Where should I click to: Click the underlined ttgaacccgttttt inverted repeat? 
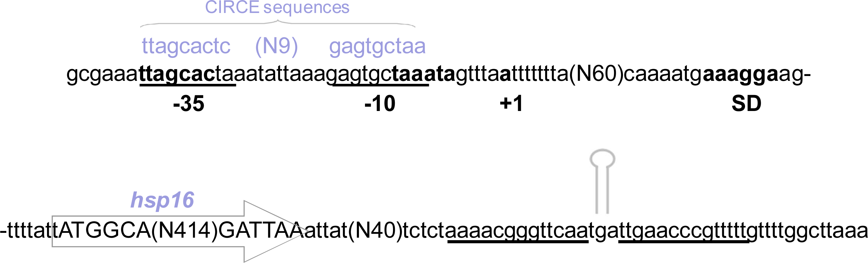(683, 231)
